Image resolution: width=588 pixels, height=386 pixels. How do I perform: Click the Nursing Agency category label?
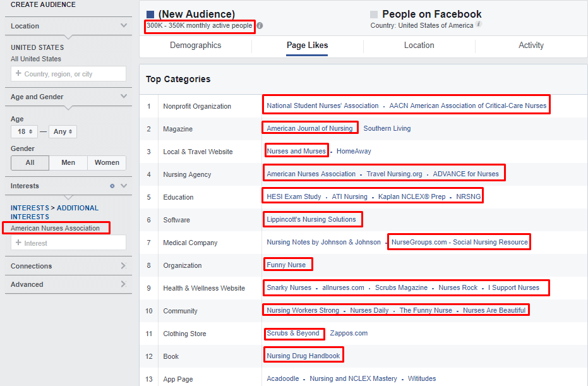tap(187, 175)
